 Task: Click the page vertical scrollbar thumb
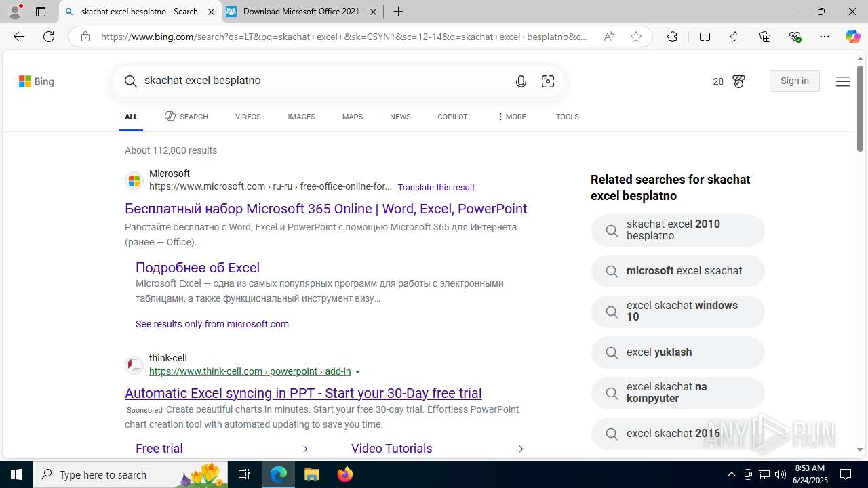tap(860, 108)
